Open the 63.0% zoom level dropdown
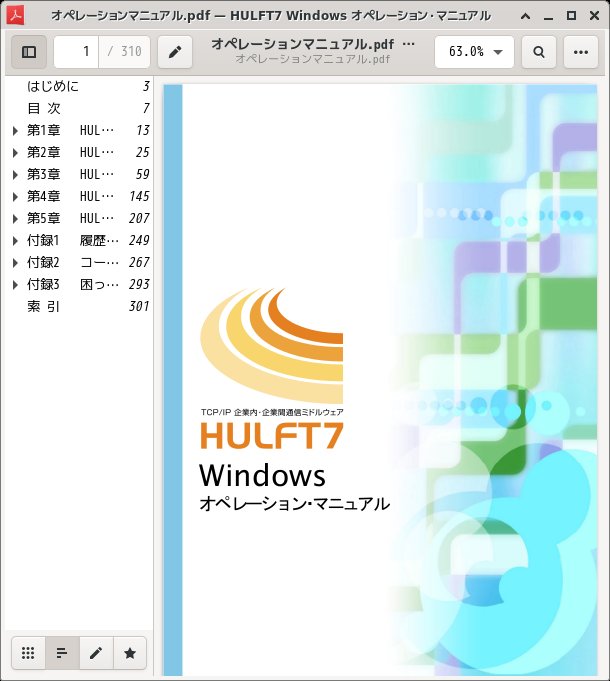The width and height of the screenshot is (610, 681). (x=475, y=52)
